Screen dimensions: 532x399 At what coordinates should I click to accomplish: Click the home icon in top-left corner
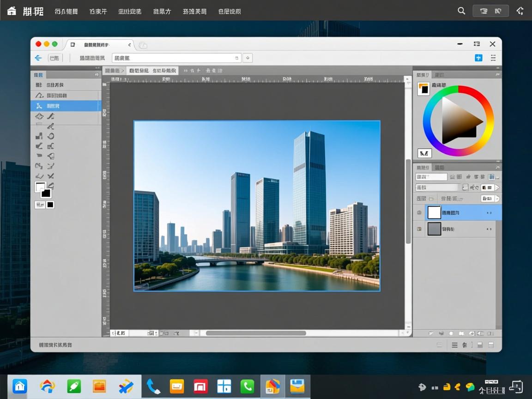click(12, 11)
